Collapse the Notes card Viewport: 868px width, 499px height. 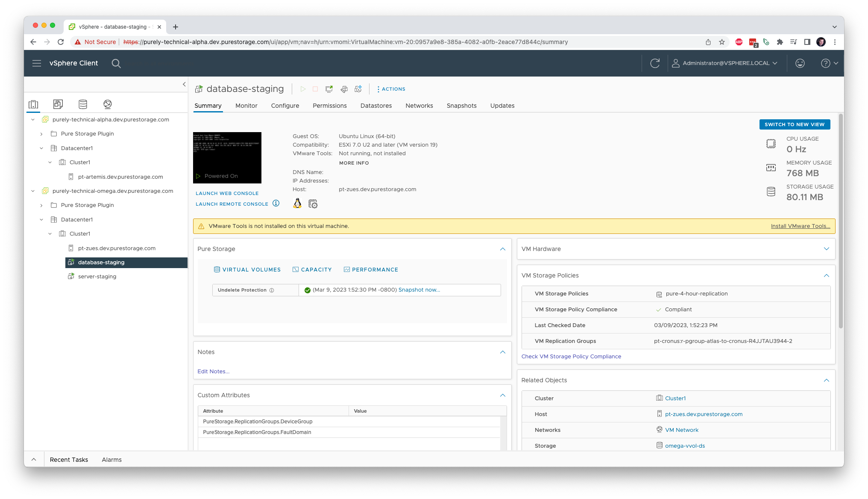pyautogui.click(x=503, y=352)
